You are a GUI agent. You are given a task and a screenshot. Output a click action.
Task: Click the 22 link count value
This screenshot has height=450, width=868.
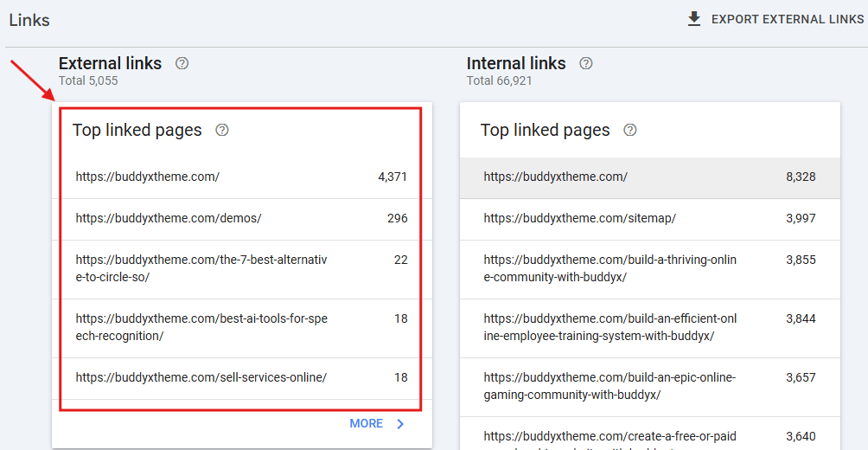[x=401, y=260]
